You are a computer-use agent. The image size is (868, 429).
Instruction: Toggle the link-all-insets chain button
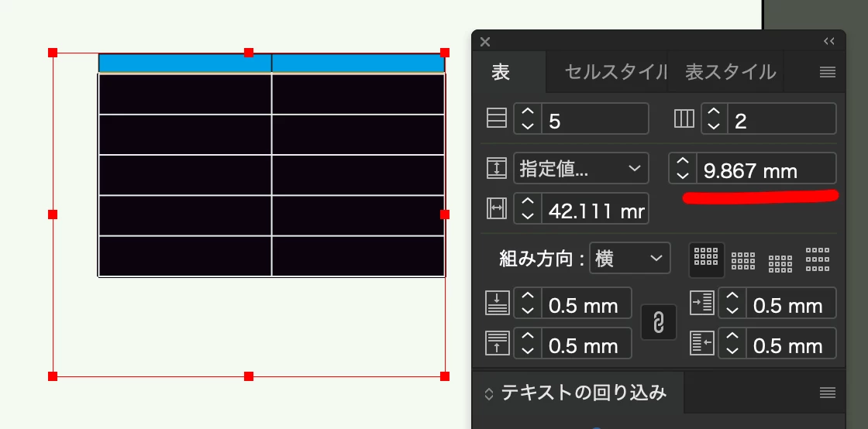tap(659, 322)
